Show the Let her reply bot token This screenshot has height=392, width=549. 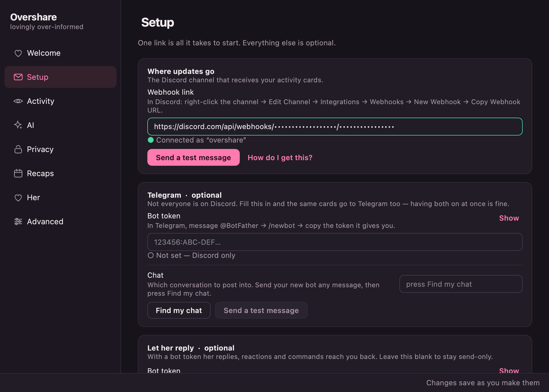[509, 370]
